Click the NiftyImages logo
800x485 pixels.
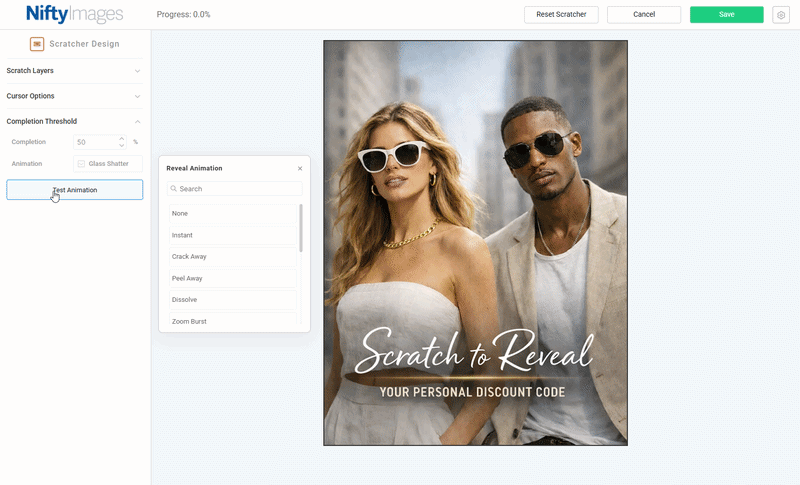(75, 14)
